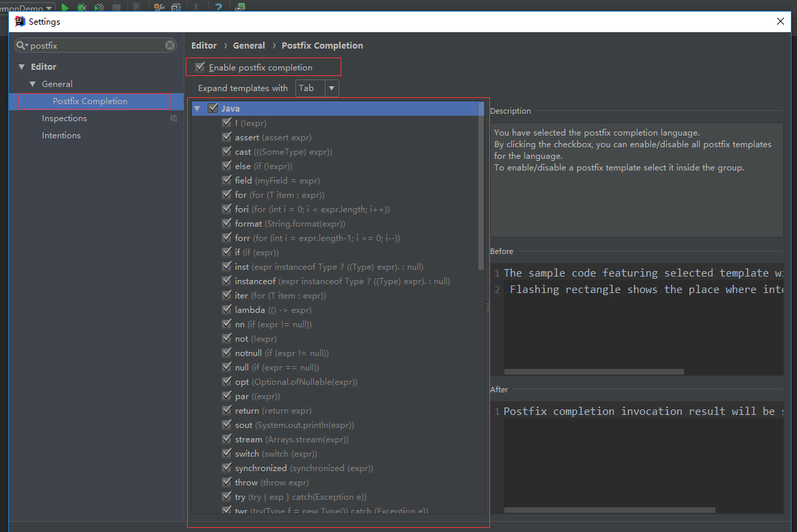Uncheck the lambda template checkbox
The width and height of the screenshot is (797, 532).
(x=227, y=309)
